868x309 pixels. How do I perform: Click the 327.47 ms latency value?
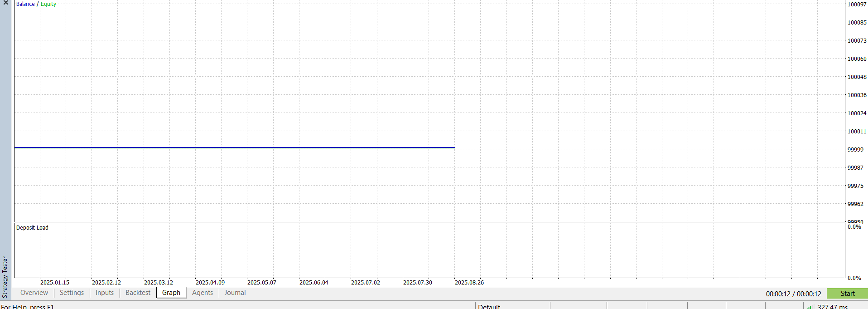(x=832, y=307)
